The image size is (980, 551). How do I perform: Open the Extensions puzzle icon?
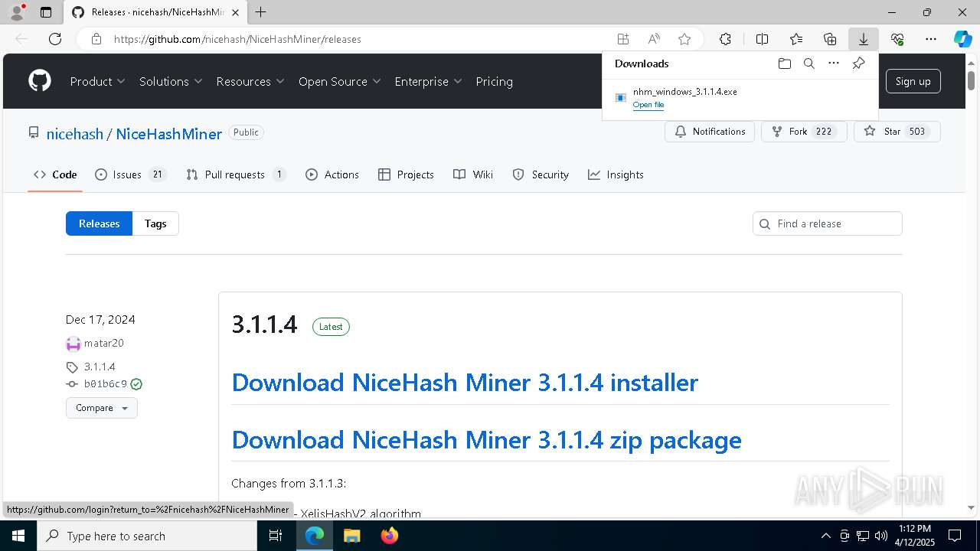(725, 39)
